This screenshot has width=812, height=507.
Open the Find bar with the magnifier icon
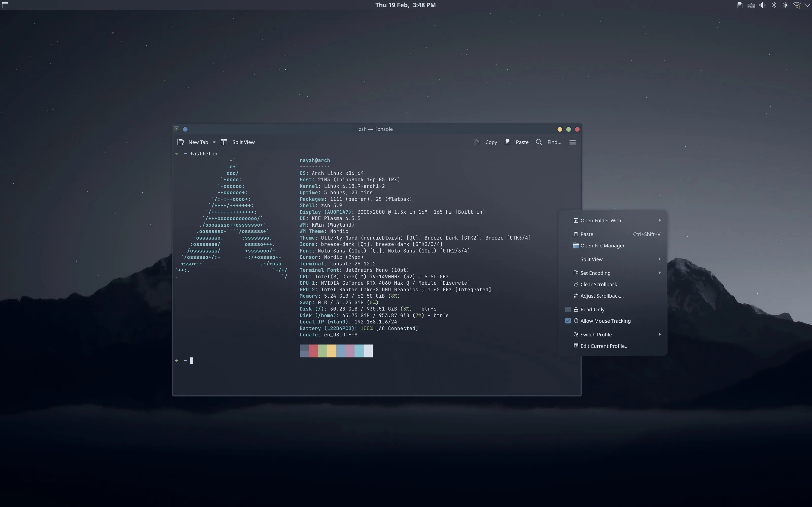[x=538, y=142]
